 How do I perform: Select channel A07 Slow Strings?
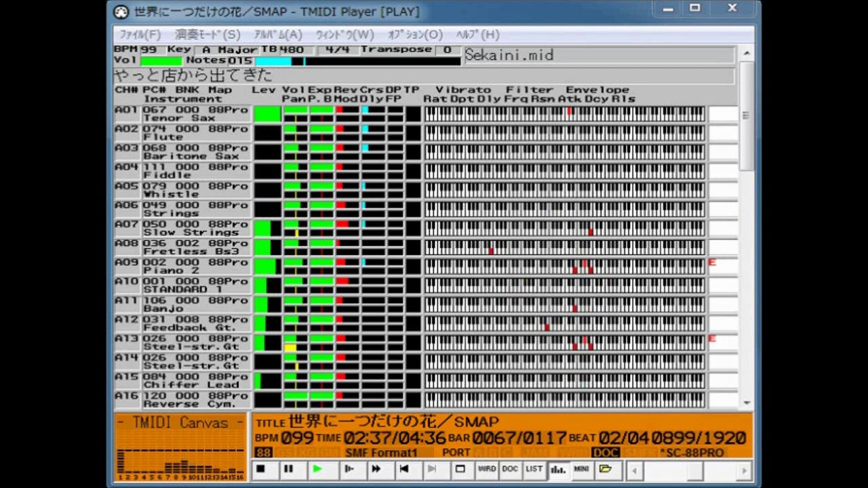click(182, 228)
